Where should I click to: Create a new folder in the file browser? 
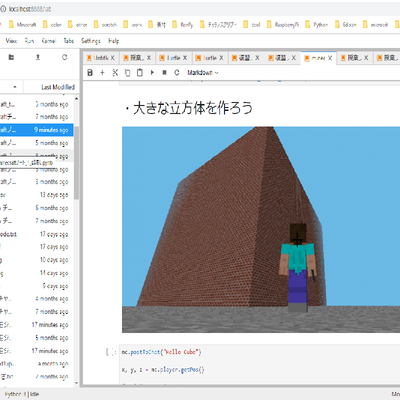[x=11, y=57]
